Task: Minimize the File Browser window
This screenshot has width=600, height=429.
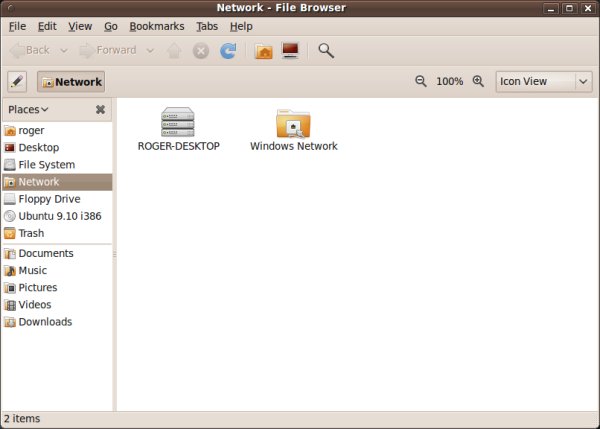Action: click(551, 8)
